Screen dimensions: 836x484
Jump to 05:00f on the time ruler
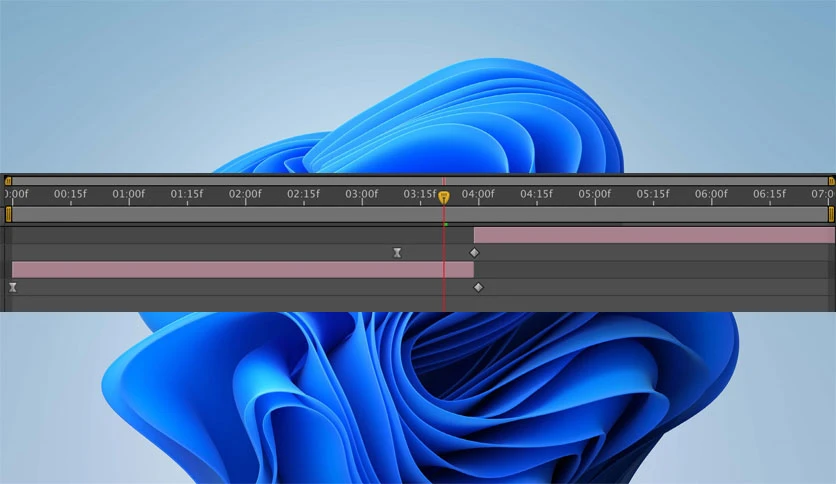pyautogui.click(x=595, y=194)
